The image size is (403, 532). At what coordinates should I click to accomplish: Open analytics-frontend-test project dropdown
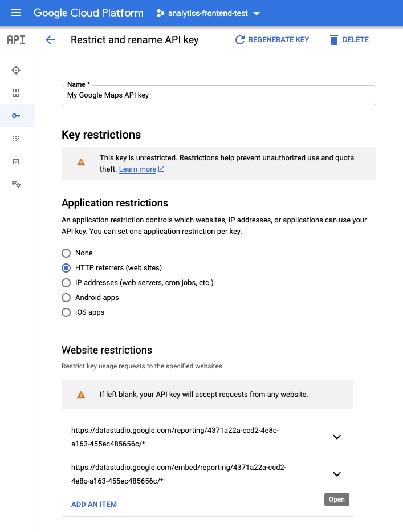[208, 13]
